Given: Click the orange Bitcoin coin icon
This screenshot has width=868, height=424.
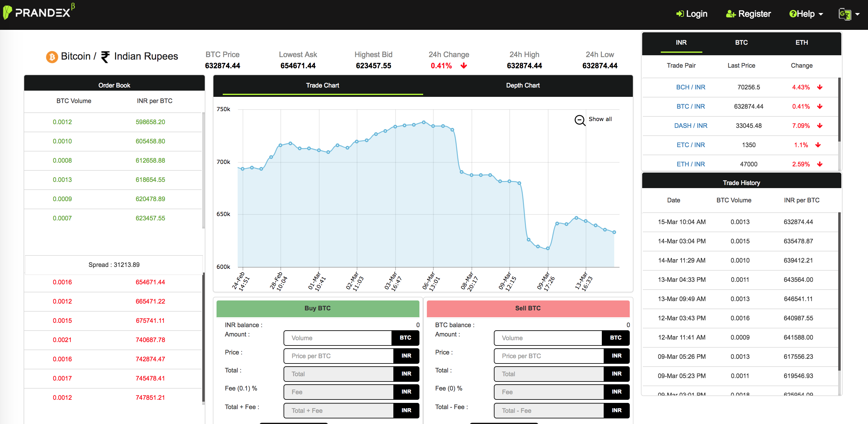Looking at the screenshot, I should 52,56.
